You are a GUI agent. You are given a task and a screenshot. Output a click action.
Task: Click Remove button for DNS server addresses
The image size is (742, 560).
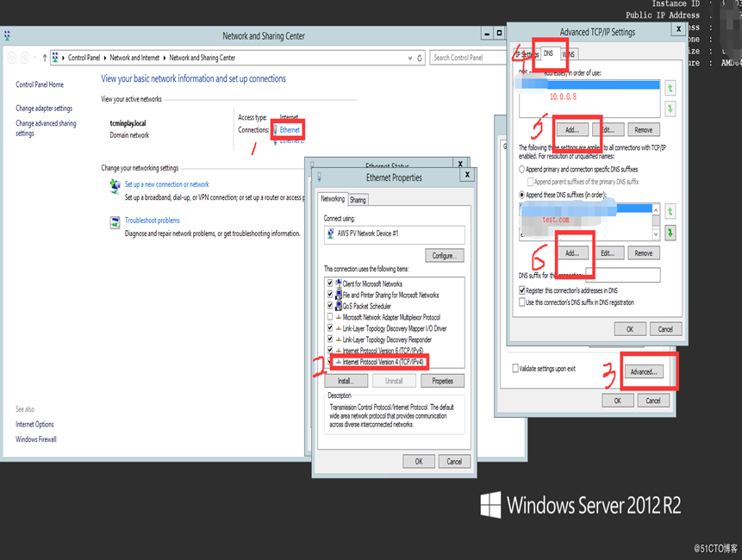[x=644, y=129]
